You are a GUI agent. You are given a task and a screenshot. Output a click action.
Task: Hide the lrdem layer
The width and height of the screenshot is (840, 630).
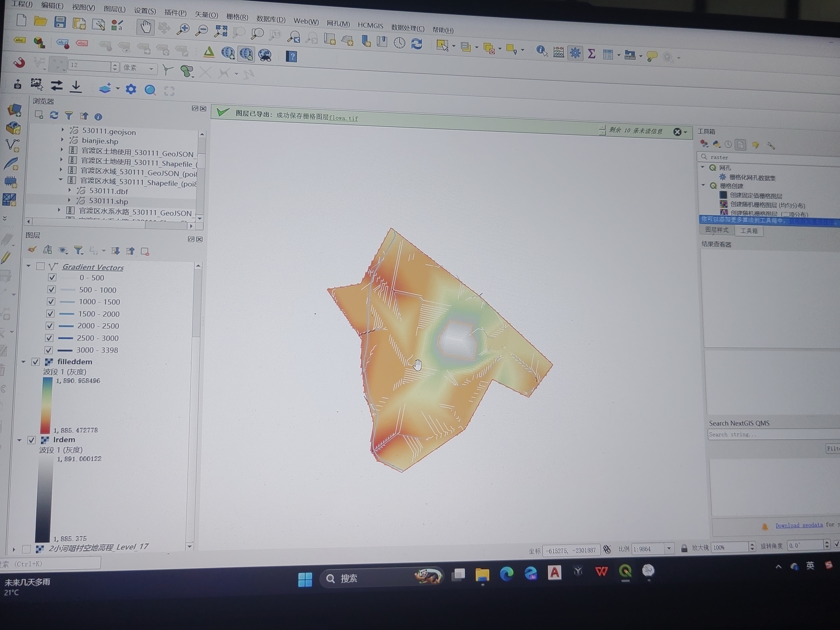tap(32, 440)
